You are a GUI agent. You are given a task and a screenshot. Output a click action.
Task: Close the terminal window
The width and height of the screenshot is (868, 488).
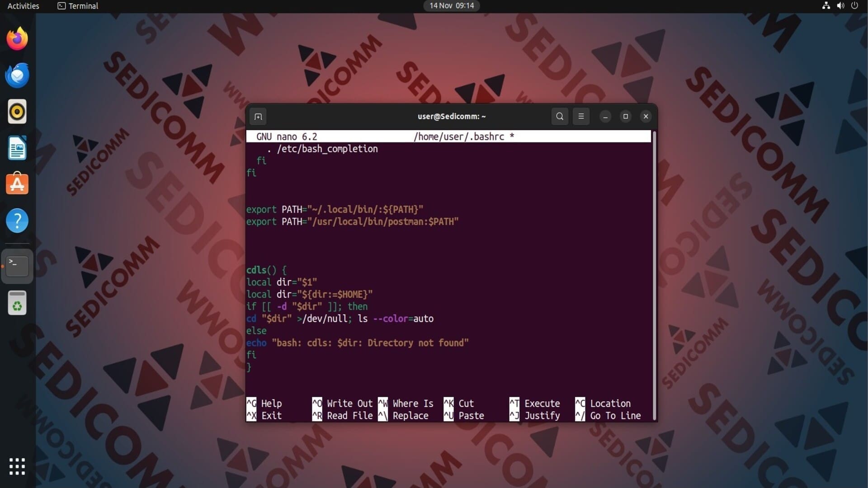646,117
